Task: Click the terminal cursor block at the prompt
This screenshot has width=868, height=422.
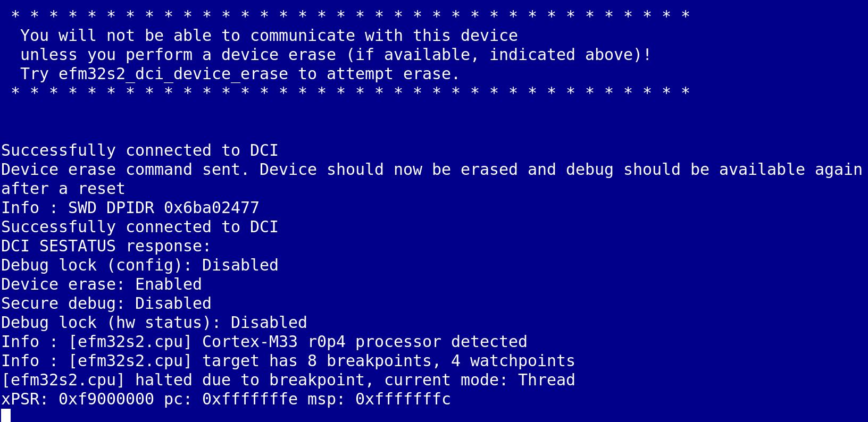Action: click(6, 415)
